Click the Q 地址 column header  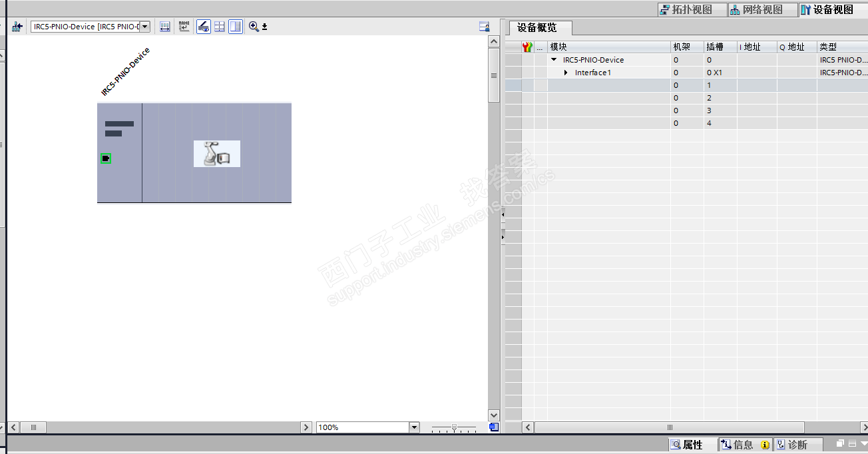click(797, 47)
